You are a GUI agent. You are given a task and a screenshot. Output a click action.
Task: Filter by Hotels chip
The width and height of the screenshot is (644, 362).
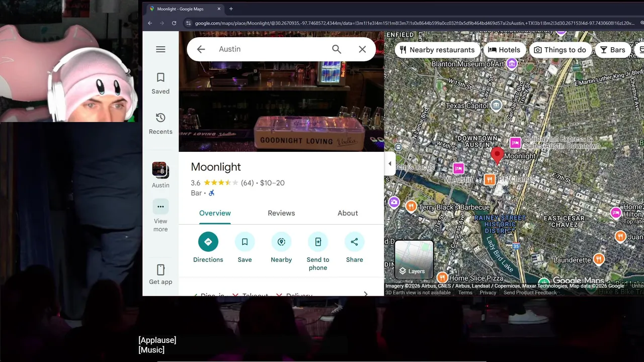pyautogui.click(x=504, y=50)
